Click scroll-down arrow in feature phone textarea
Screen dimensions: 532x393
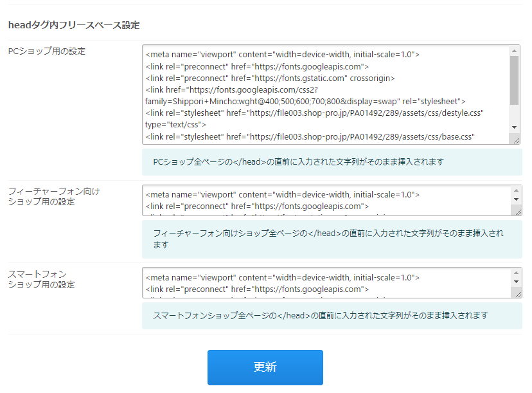516,199
